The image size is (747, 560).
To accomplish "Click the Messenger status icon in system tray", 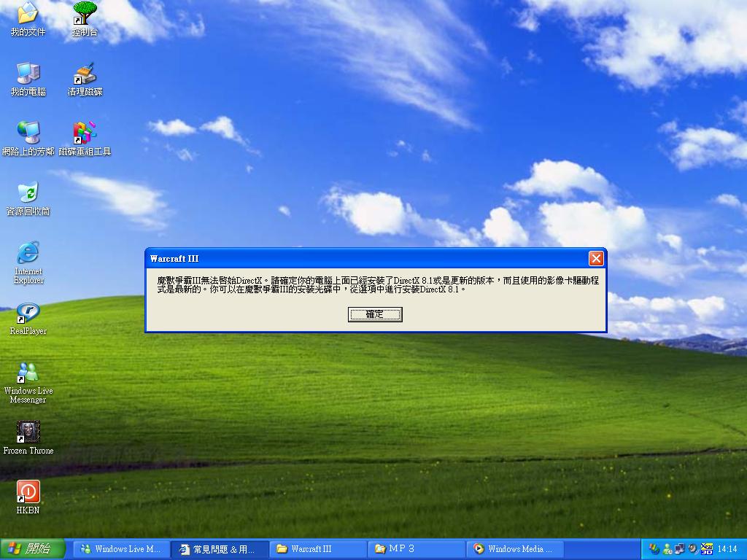I will (x=667, y=548).
